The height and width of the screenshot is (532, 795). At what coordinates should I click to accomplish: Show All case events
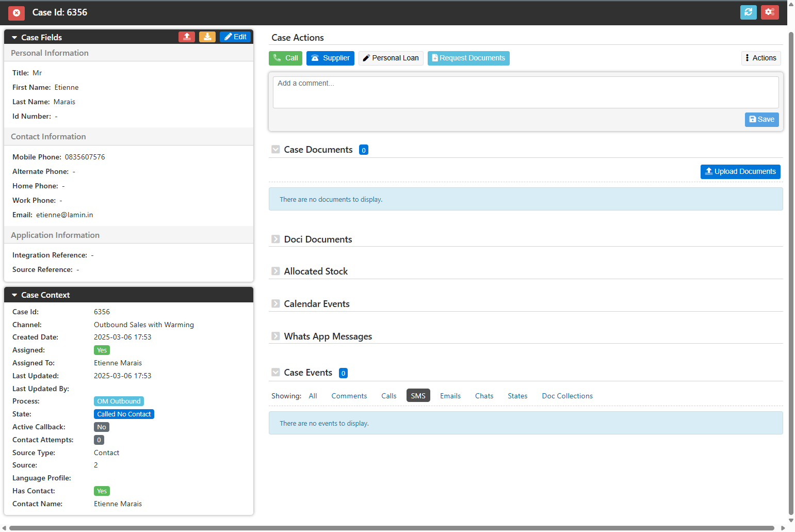pyautogui.click(x=313, y=396)
